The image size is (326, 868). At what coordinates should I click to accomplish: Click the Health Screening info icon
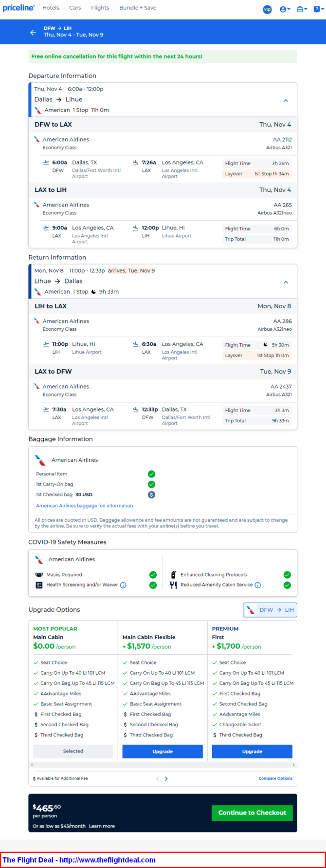coord(123,585)
